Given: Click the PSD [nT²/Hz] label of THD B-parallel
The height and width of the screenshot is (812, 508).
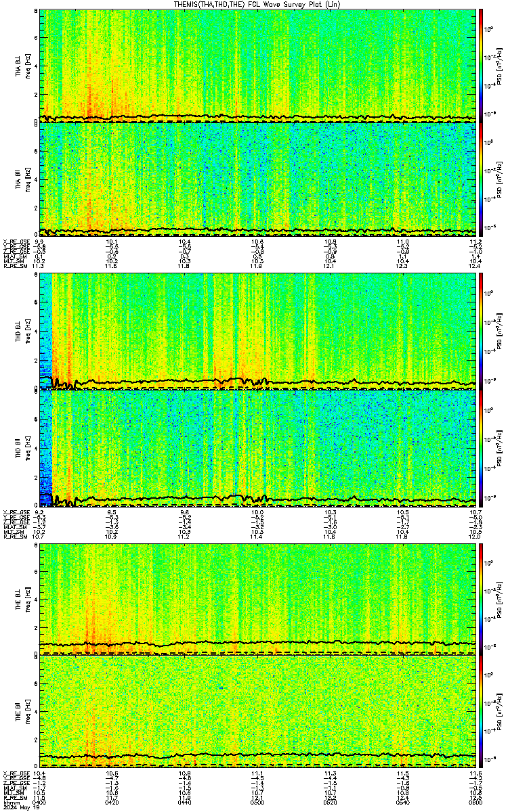Looking at the screenshot, I should coord(500,447).
